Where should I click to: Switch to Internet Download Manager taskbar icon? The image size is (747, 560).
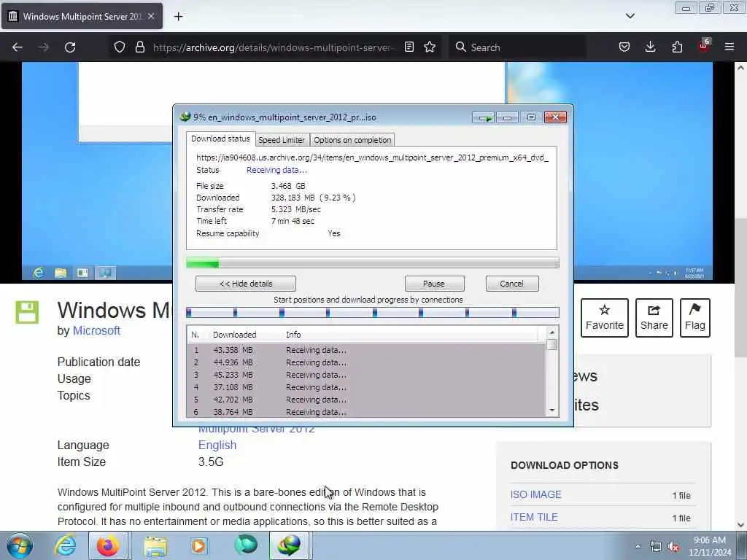click(289, 545)
